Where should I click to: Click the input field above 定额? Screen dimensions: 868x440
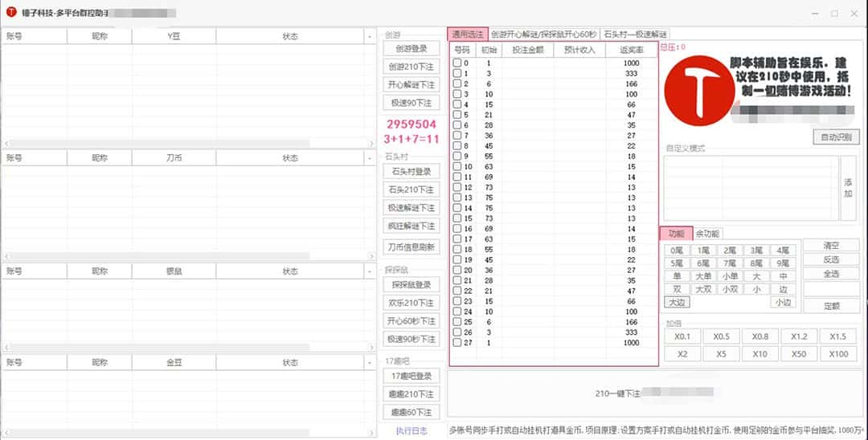tap(831, 289)
